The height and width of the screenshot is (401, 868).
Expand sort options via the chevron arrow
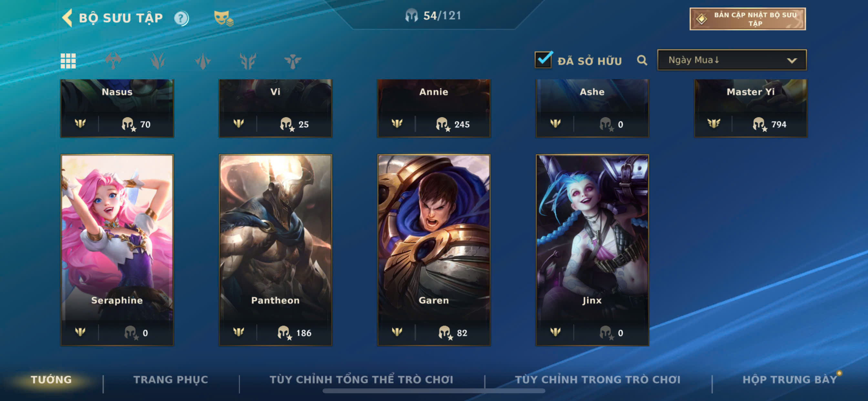pyautogui.click(x=792, y=61)
